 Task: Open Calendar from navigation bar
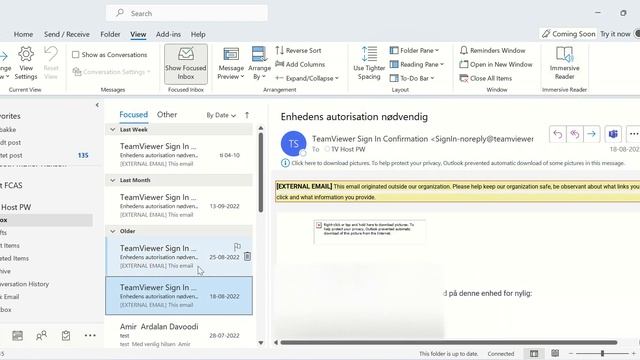click(x=18, y=336)
